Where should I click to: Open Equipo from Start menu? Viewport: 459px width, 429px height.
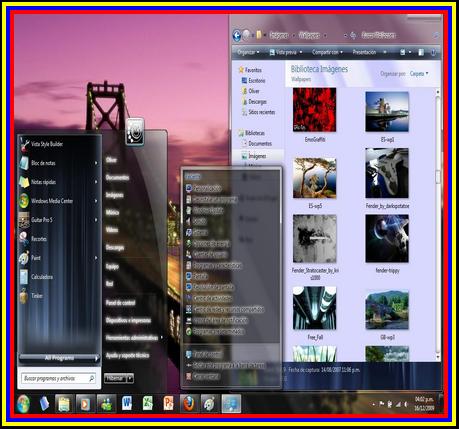[x=112, y=267]
